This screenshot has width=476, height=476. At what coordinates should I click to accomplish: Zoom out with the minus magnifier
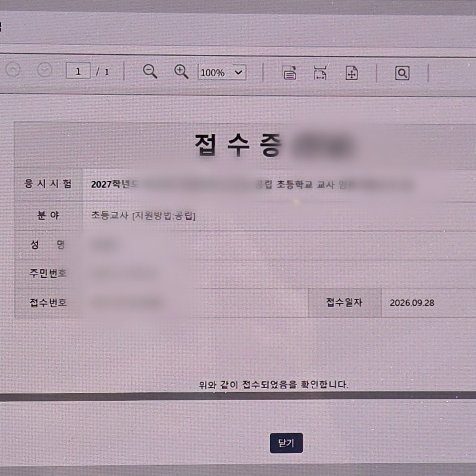coord(150,71)
